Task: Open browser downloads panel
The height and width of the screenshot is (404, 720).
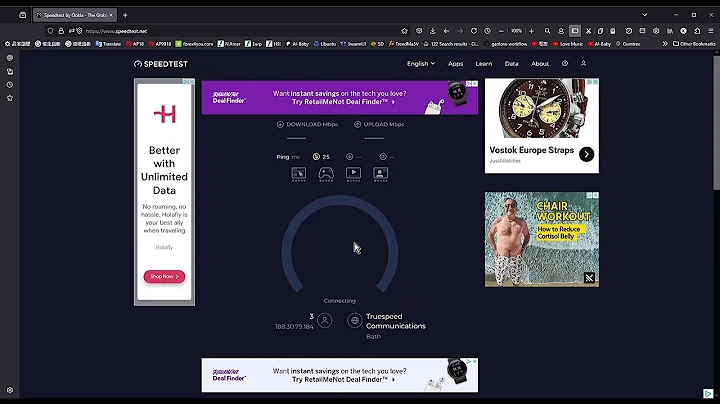Action: pyautogui.click(x=433, y=31)
